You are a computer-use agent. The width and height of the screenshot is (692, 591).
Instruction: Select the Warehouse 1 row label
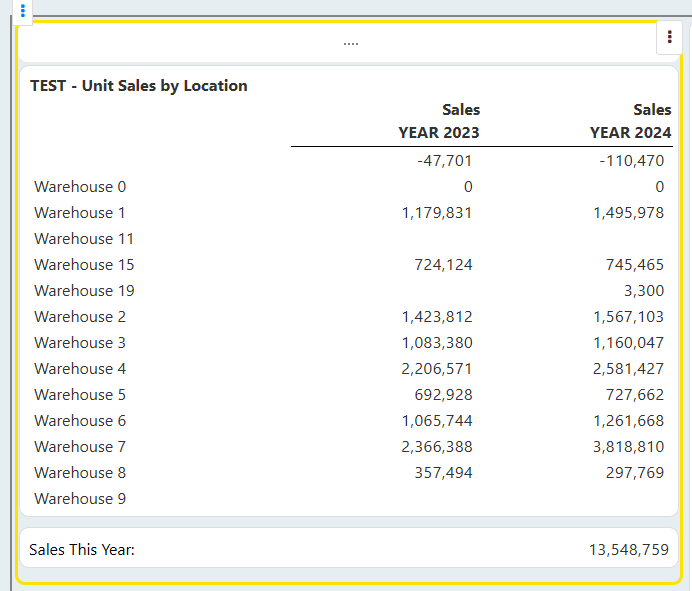pos(80,213)
